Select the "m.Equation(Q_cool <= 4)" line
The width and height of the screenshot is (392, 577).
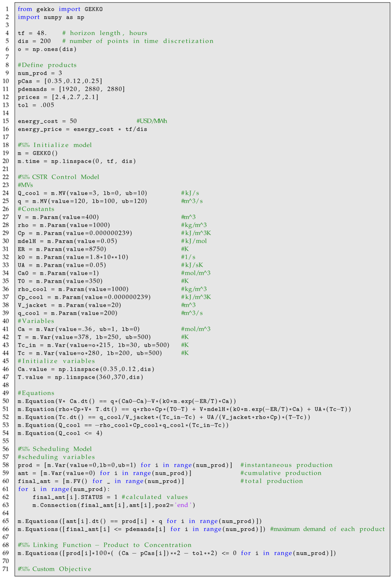[60, 433]
